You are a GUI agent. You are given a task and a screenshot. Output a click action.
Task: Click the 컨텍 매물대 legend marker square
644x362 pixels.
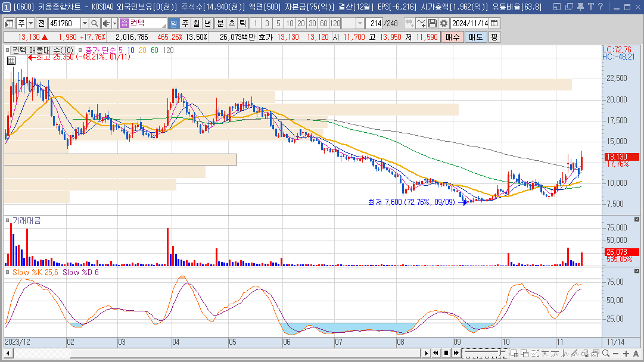[x=7, y=50]
